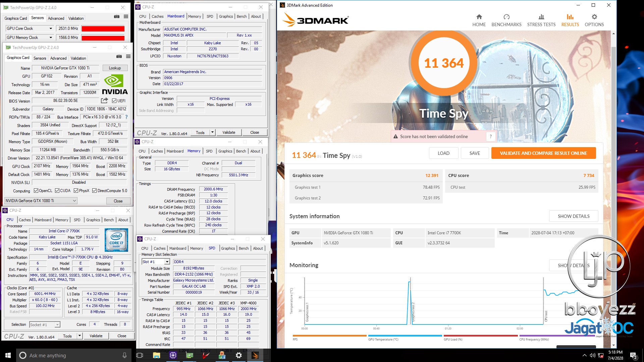The image size is (644, 362).
Task: Click Bus Interface question mark icon
Action: click(x=126, y=117)
